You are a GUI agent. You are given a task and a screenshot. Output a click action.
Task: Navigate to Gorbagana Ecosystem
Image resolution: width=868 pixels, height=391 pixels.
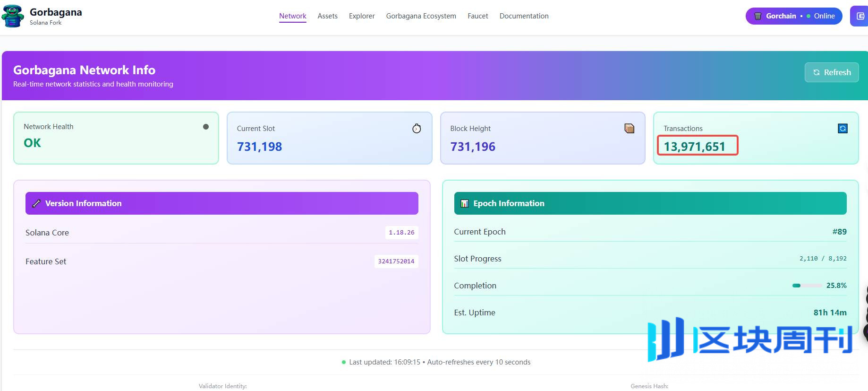[421, 16]
